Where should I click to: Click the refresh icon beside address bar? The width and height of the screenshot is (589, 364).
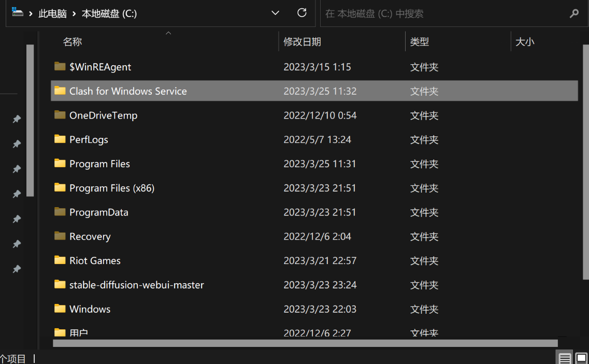tap(302, 13)
